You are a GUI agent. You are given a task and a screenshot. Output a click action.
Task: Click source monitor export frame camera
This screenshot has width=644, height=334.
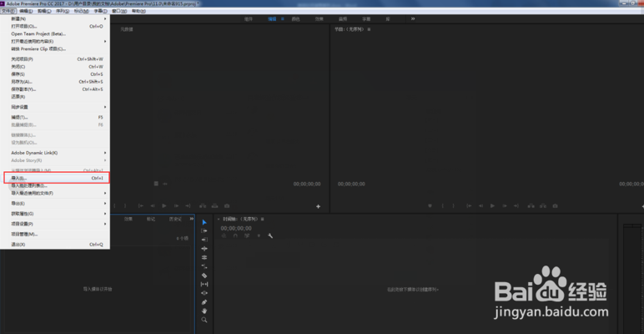point(227,205)
